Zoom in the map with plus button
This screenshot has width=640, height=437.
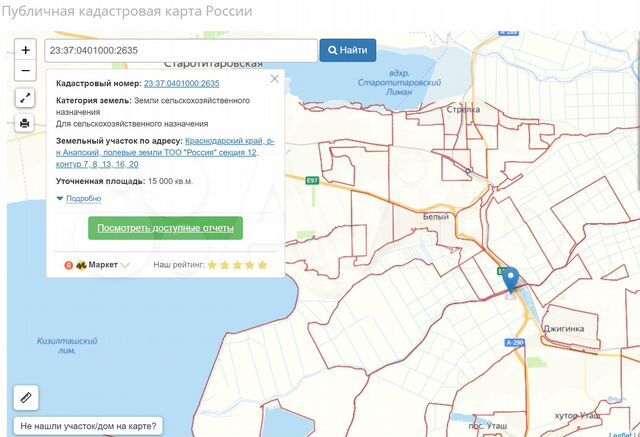point(26,50)
